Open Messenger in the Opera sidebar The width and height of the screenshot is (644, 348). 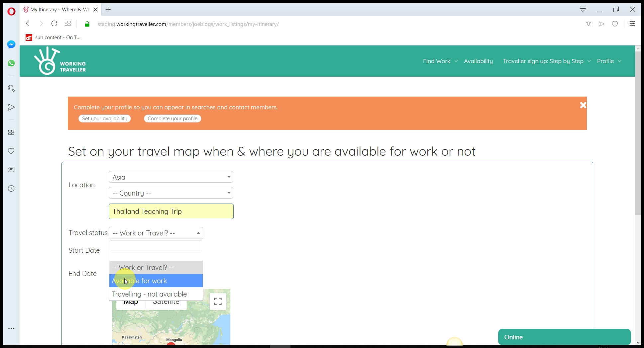pyautogui.click(x=11, y=44)
